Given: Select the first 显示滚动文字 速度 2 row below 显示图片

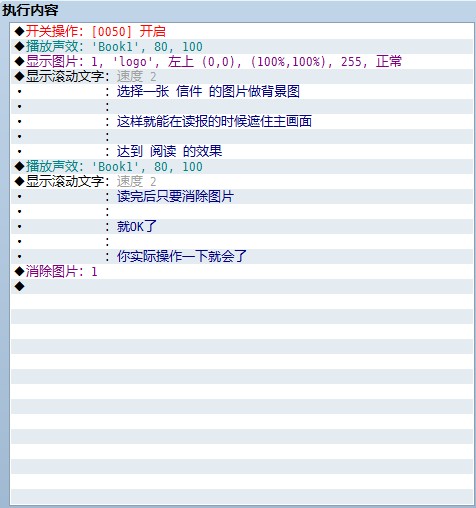Looking at the screenshot, I should pyautogui.click(x=241, y=76).
